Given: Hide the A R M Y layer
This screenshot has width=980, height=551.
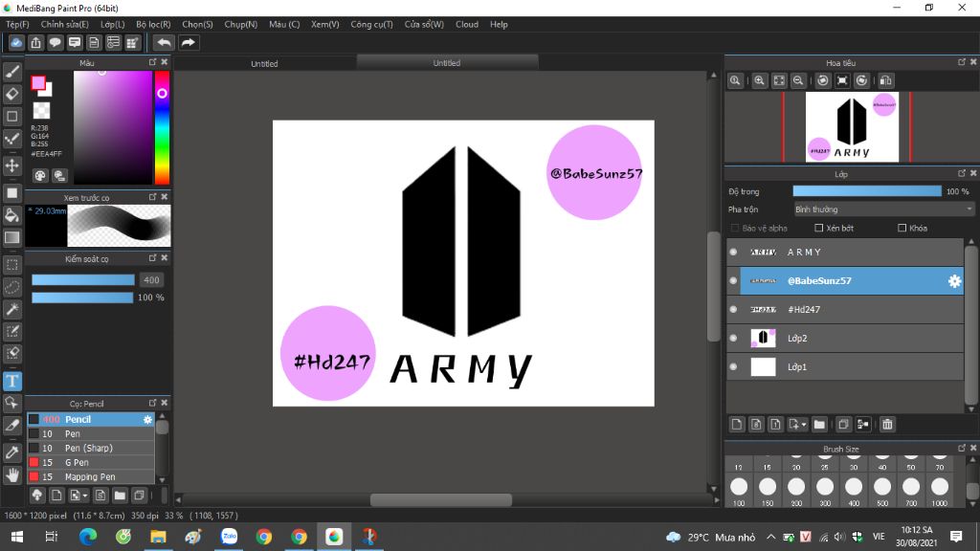Looking at the screenshot, I should tap(733, 252).
